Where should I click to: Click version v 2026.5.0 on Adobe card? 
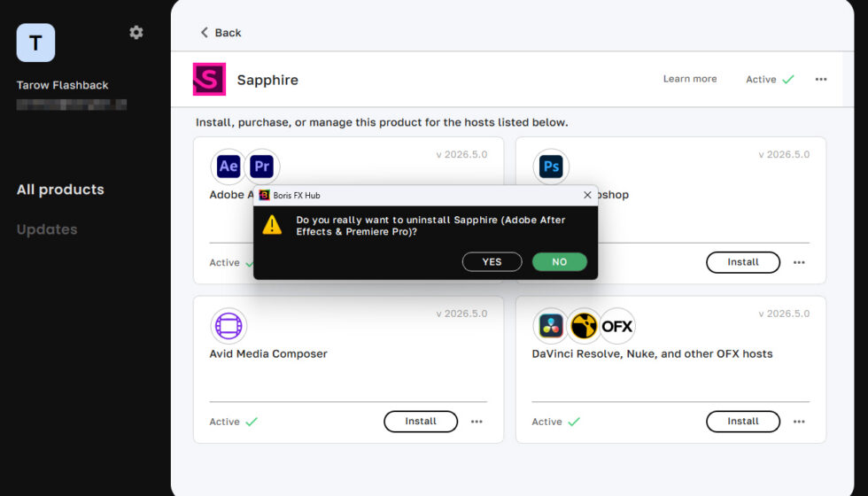[461, 154]
